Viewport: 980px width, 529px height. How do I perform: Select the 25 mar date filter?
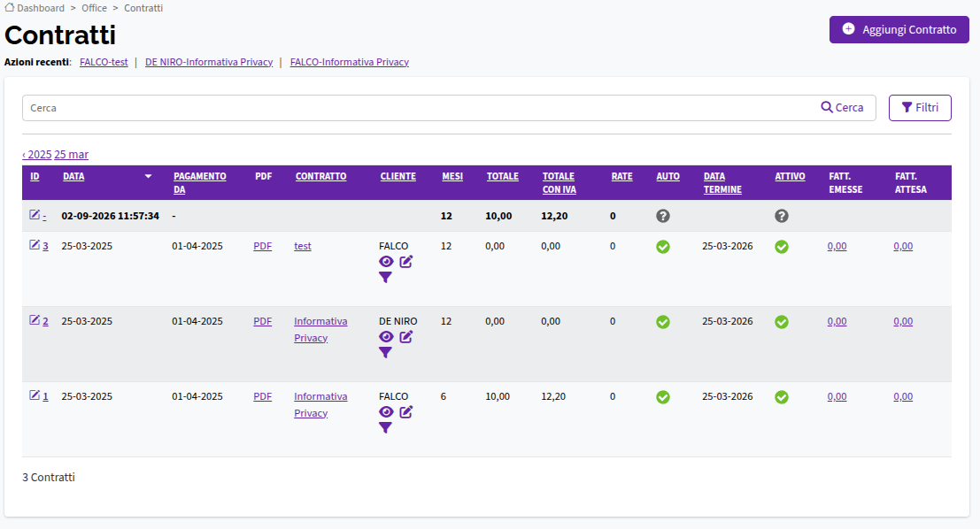(x=71, y=154)
